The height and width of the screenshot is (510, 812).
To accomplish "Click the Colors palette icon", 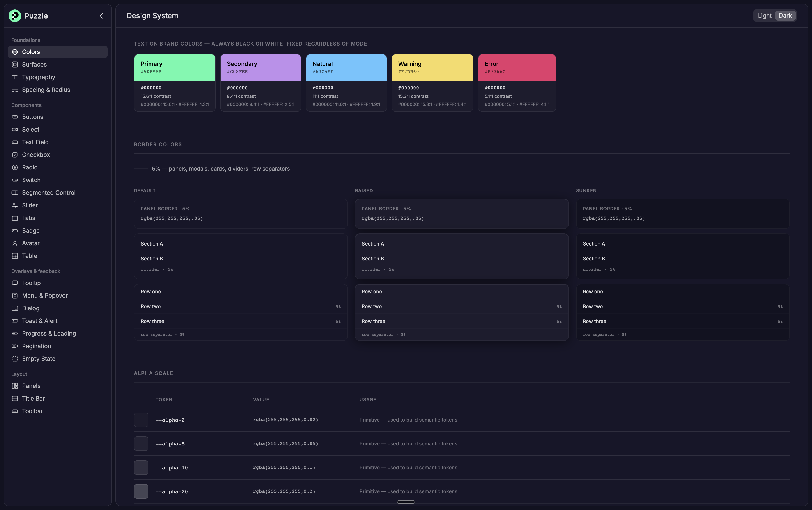I will 15,52.
